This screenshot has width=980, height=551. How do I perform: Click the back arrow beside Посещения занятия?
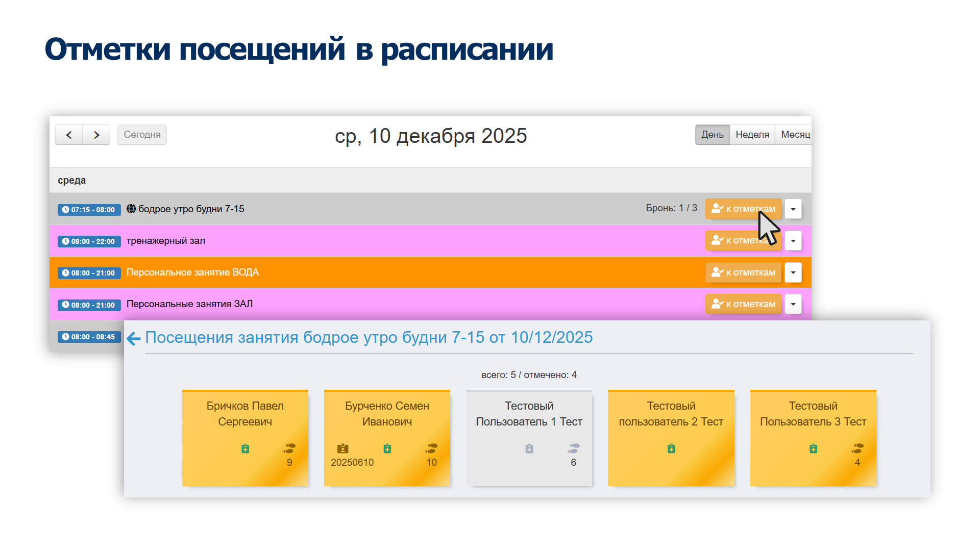(133, 338)
